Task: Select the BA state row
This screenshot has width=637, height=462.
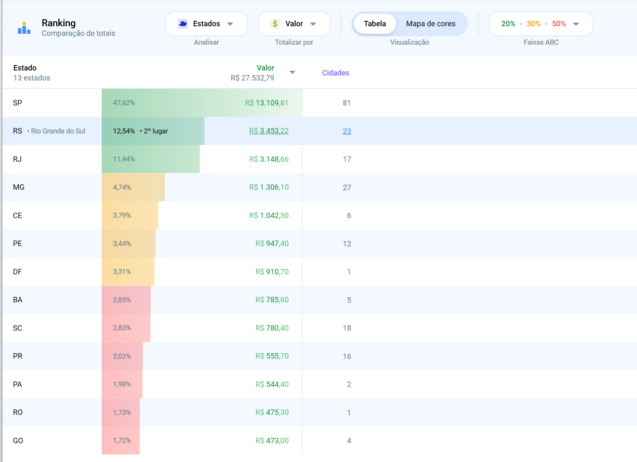Action: click(320, 300)
